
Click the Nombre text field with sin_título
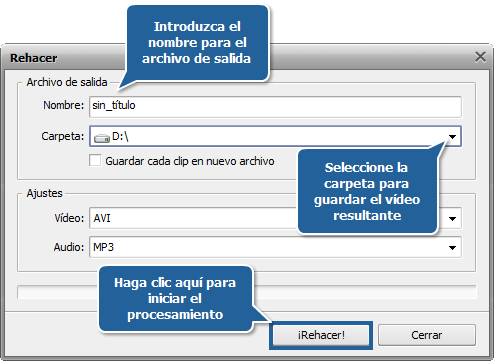(275, 107)
